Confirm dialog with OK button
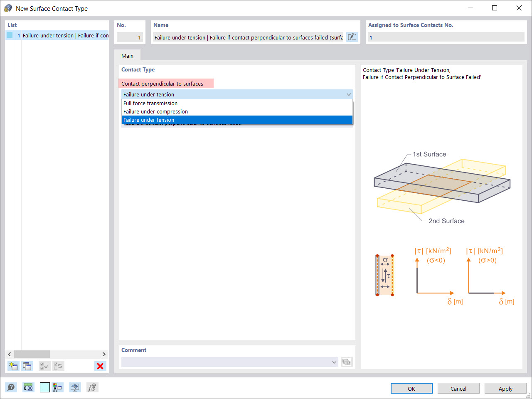Viewport: 532px width, 399px height. (x=411, y=388)
